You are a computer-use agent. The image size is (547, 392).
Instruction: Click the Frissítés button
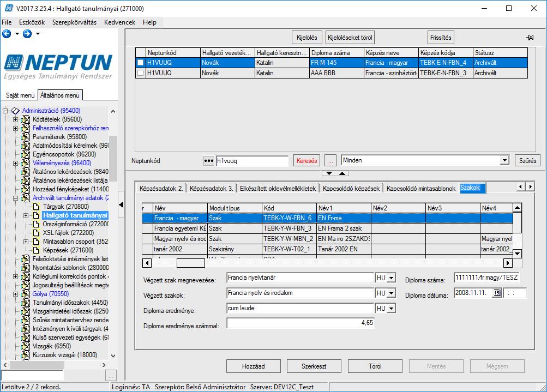pyautogui.click(x=441, y=38)
